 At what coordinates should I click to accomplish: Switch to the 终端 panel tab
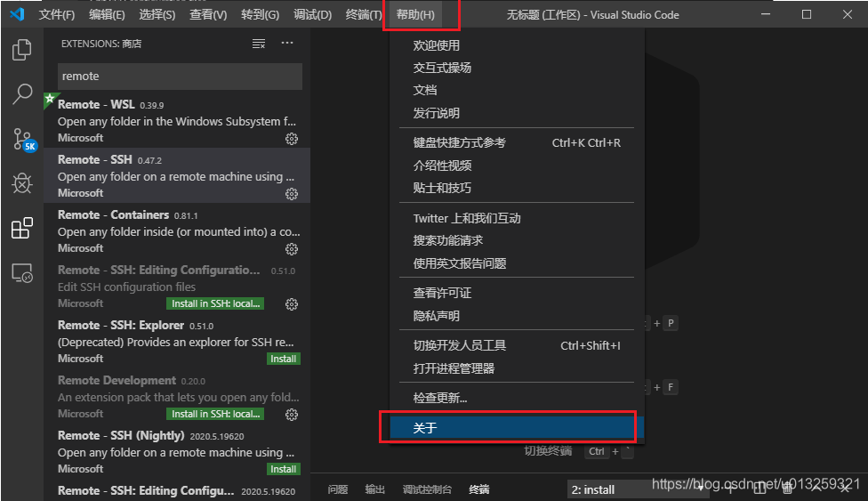(478, 489)
